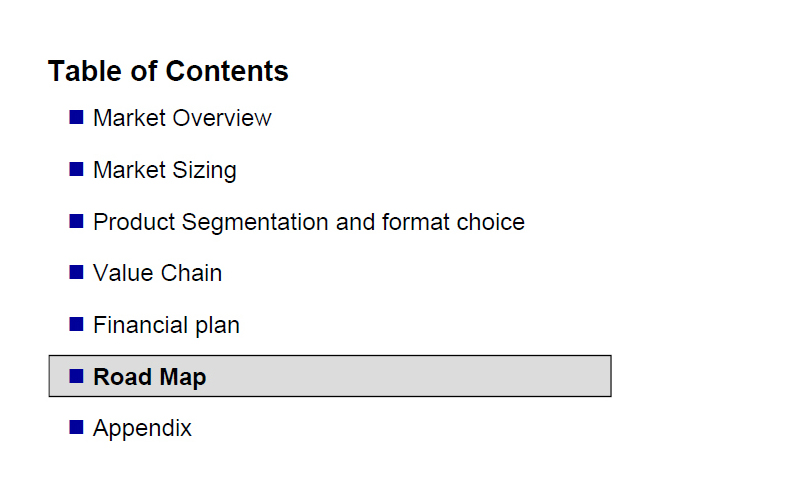This screenshot has width=800, height=500.
Task: Go to the Value Chain item
Action: pos(158,273)
